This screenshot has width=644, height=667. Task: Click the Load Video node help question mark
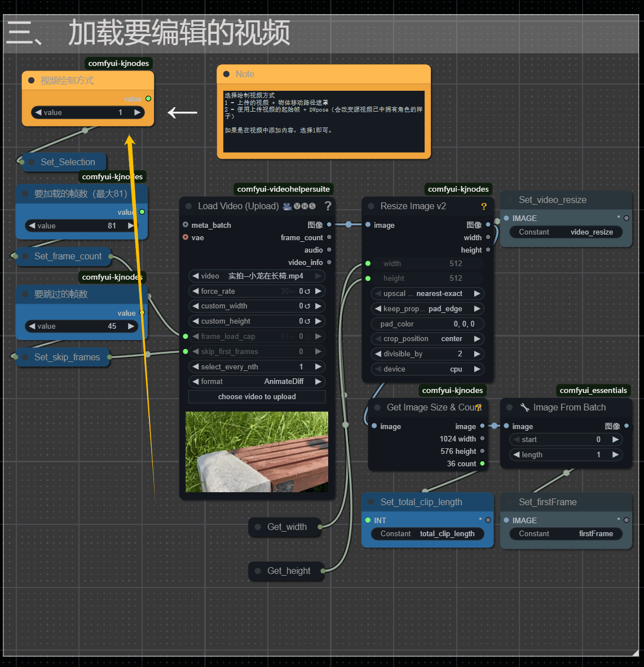328,206
